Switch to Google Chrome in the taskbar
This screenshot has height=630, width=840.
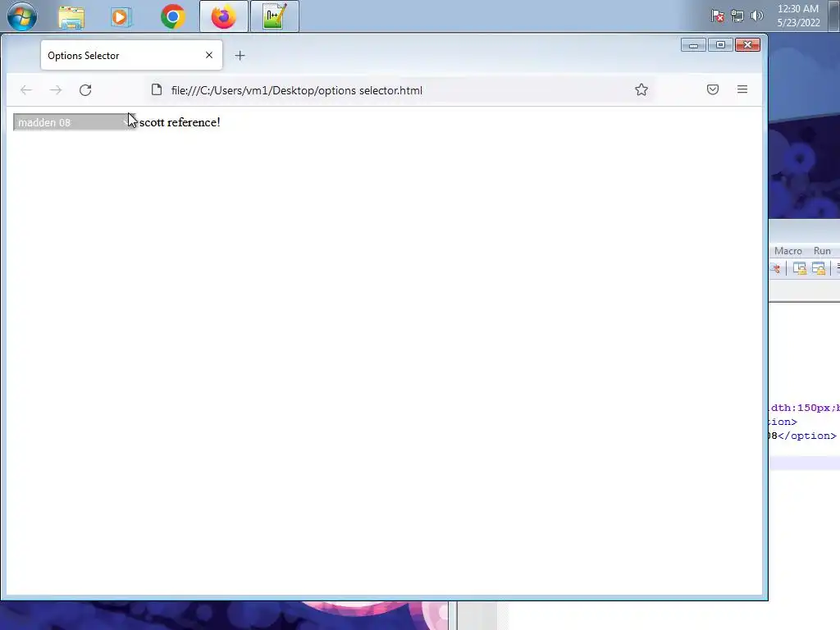click(172, 17)
